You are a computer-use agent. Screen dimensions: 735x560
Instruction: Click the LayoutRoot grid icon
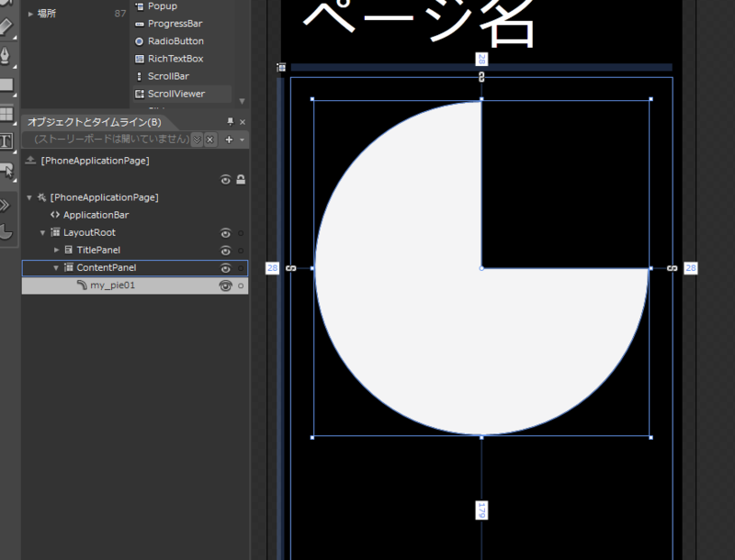pyautogui.click(x=55, y=231)
